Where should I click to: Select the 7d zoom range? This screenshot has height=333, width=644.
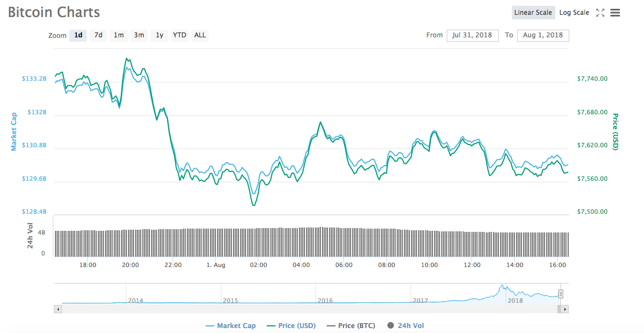[98, 35]
